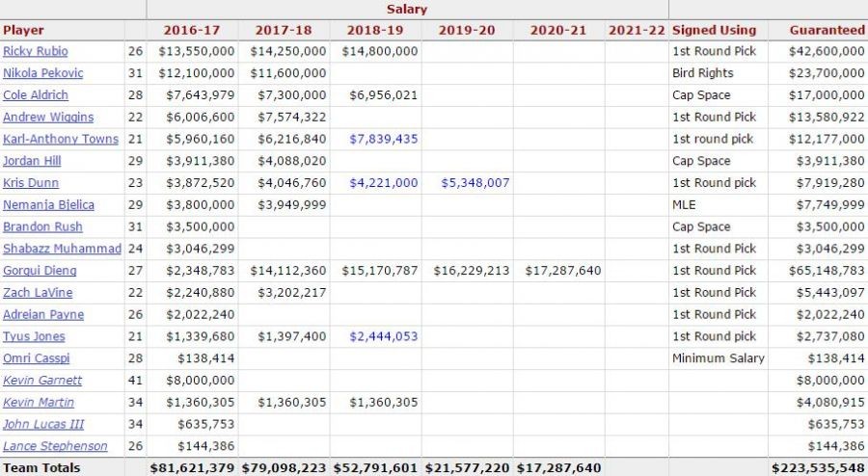Open Omri Casspi player link
This screenshot has width=868, height=476.
tap(37, 358)
